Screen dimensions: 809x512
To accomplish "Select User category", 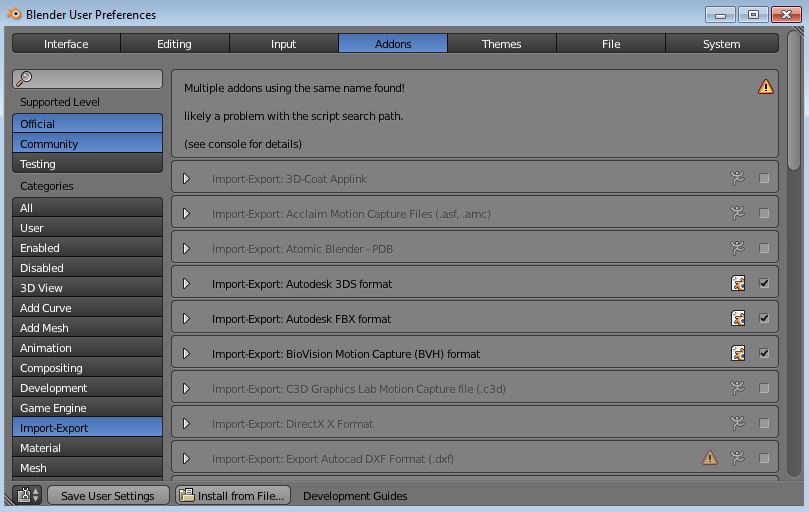I will 87,228.
